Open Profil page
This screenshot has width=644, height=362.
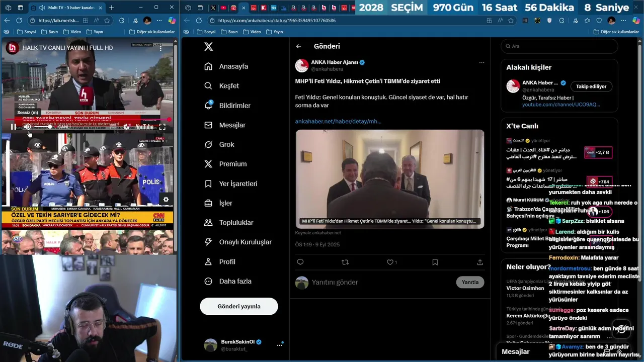coord(220,262)
